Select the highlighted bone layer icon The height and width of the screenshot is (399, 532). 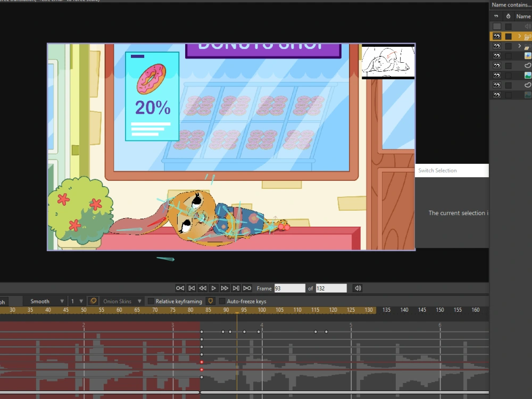pyautogui.click(x=528, y=36)
